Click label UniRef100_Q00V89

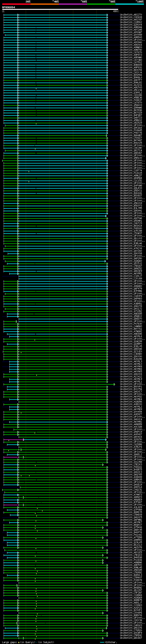pyautogui.click(x=131, y=35)
